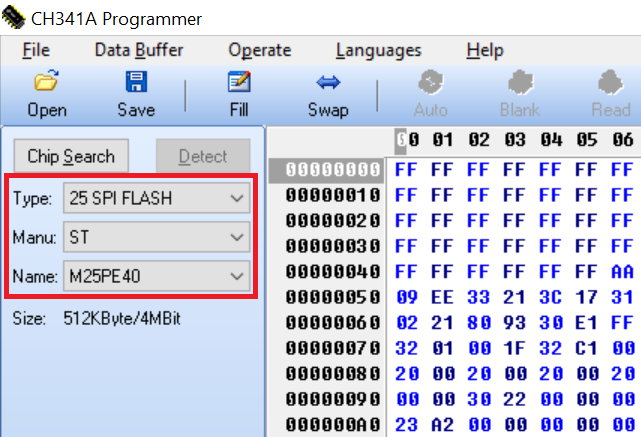This screenshot has width=641, height=437.
Task: Select the first hex byte at address 00000000
Action: coord(407,167)
